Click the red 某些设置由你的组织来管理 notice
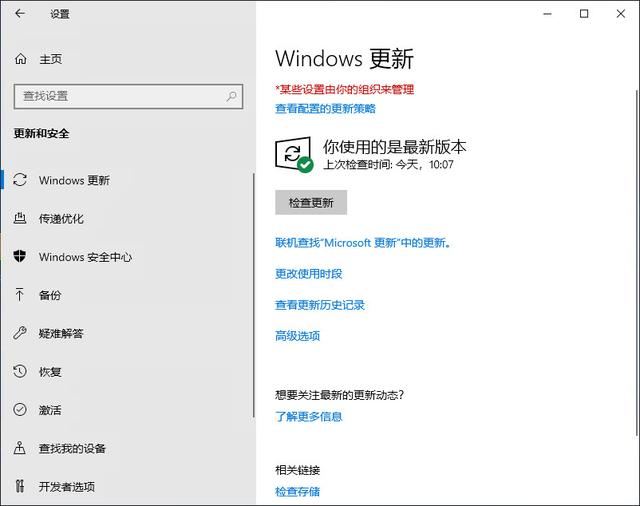This screenshot has width=640, height=506. point(345,89)
